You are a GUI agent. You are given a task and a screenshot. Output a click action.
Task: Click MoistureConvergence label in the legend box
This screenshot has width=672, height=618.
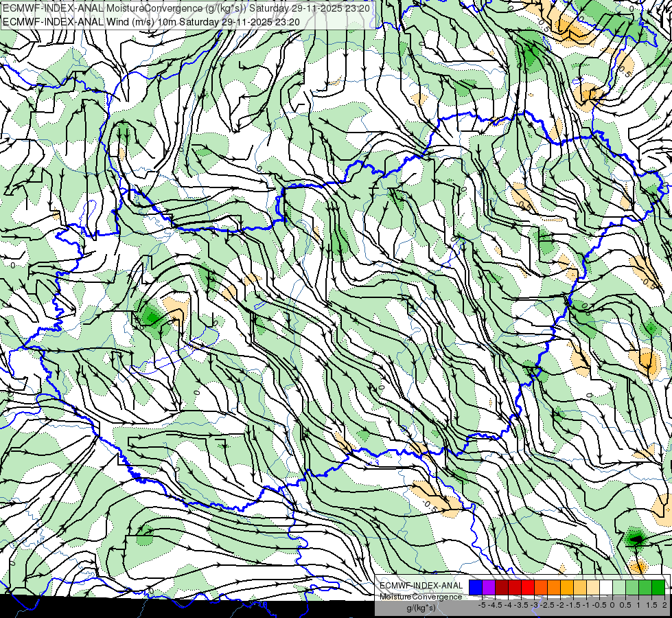coord(421,597)
